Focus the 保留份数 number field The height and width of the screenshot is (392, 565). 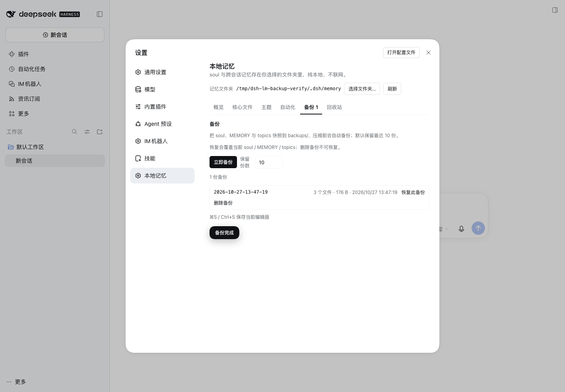click(x=269, y=162)
